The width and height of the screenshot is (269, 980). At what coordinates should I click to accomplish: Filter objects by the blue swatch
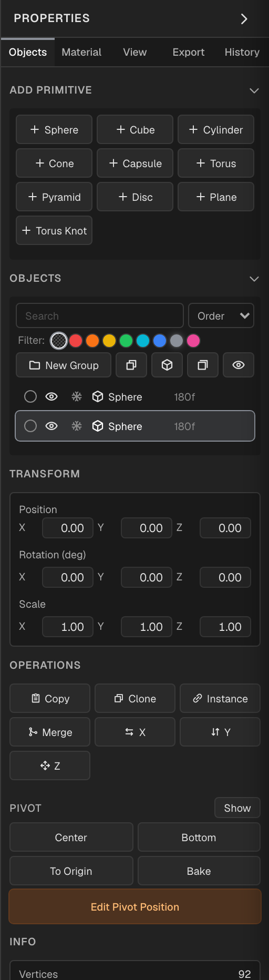[160, 341]
